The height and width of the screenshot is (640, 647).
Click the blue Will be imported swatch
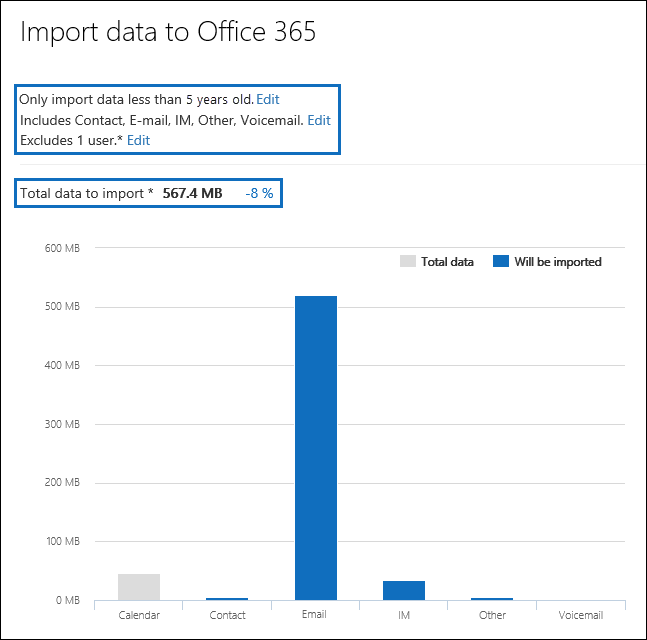[x=500, y=262]
